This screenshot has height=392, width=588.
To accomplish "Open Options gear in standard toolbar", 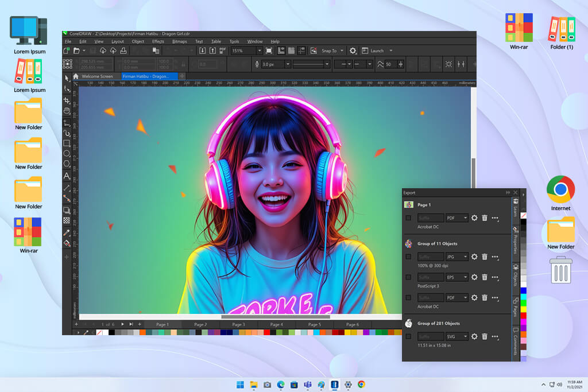I will 353,51.
